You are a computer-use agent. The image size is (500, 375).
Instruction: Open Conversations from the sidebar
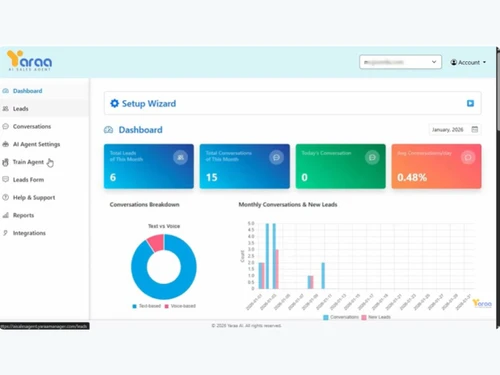point(44,126)
